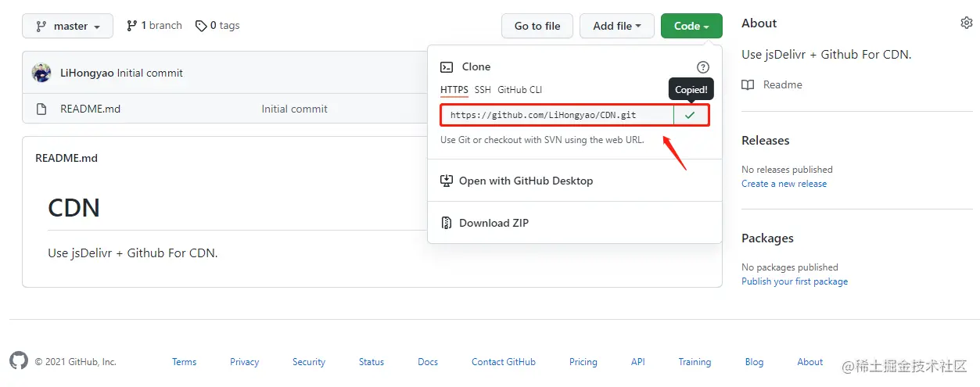The image size is (980, 387).
Task: Open the Readme link in About sidebar
Action: [x=783, y=84]
